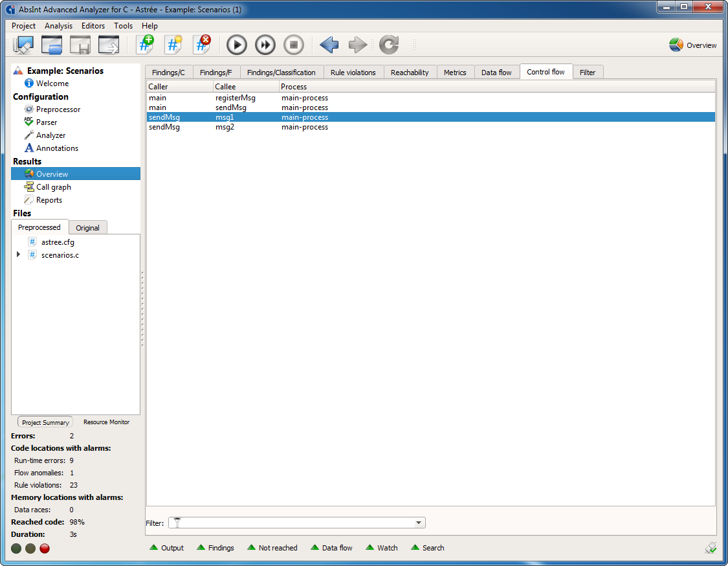Select Overview under Results
Image resolution: width=728 pixels, height=566 pixels.
click(76, 174)
